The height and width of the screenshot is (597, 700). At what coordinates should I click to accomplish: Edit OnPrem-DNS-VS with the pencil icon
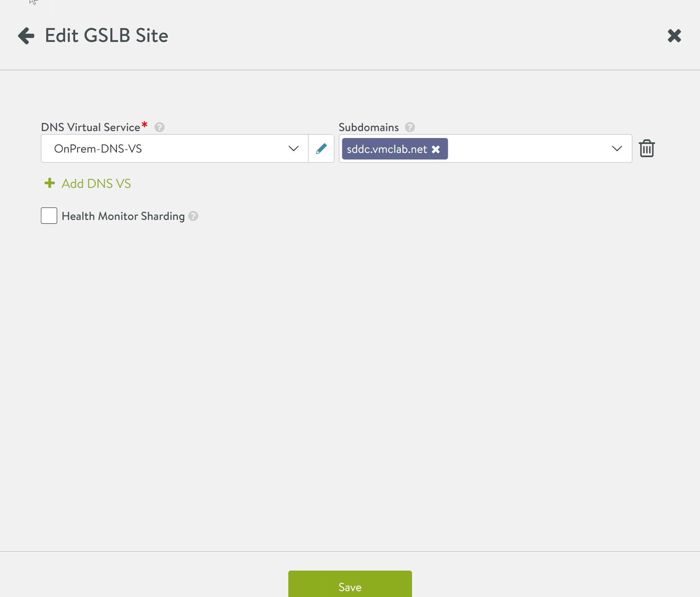(x=321, y=148)
